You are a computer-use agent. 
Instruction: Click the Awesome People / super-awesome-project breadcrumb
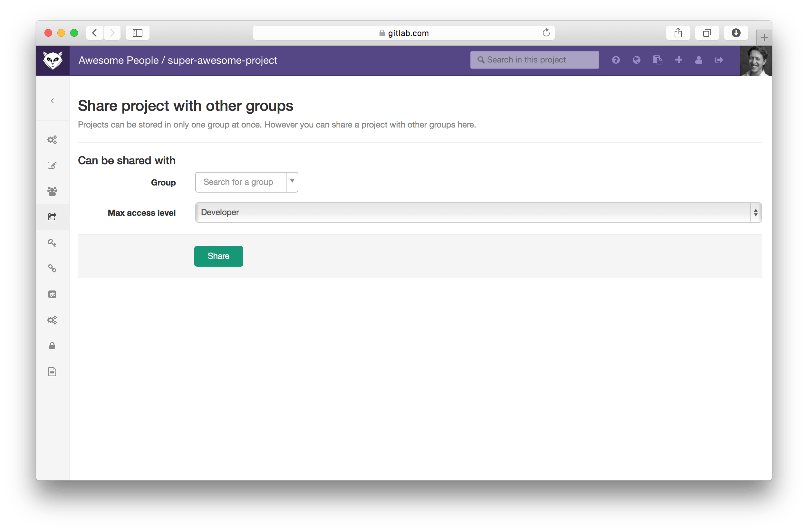click(178, 60)
